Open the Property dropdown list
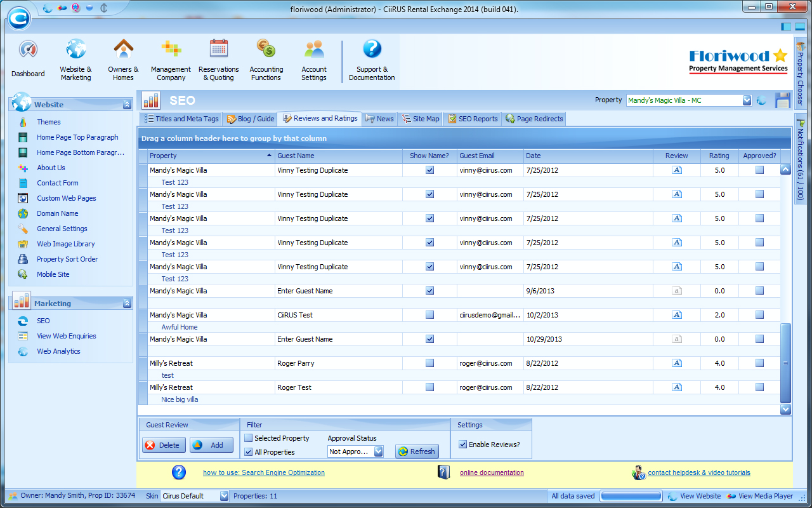This screenshot has height=508, width=812. (747, 100)
